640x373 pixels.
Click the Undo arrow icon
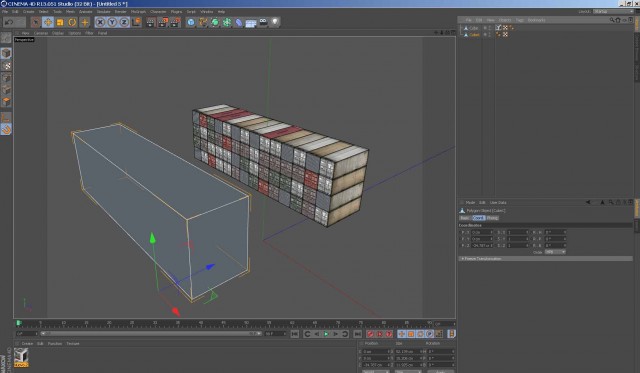[x=9, y=22]
